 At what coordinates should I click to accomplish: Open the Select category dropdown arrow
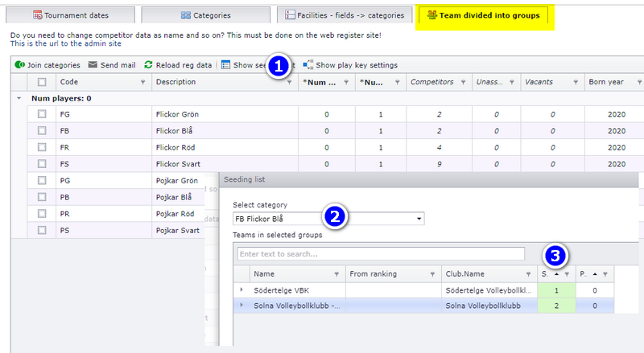pyautogui.click(x=419, y=219)
